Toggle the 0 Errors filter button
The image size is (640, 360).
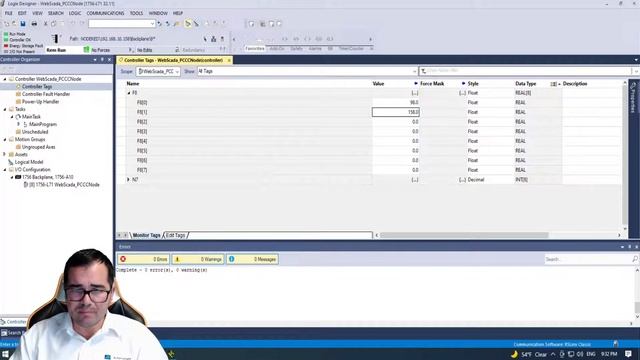(x=143, y=259)
